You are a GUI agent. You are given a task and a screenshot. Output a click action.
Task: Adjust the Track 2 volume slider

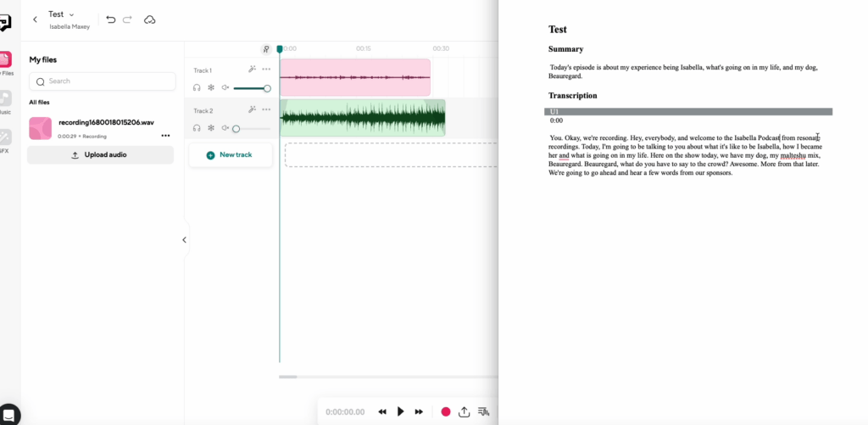pyautogui.click(x=252, y=129)
